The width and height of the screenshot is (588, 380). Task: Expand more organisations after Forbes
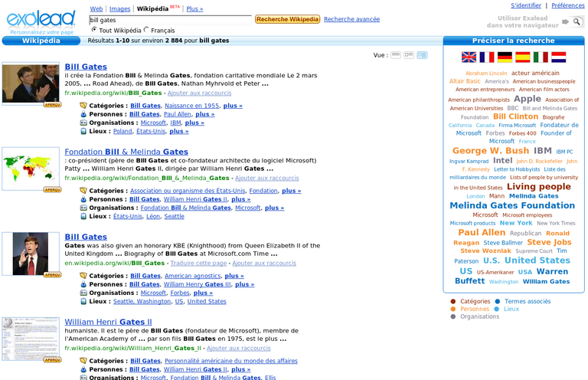[x=203, y=293]
